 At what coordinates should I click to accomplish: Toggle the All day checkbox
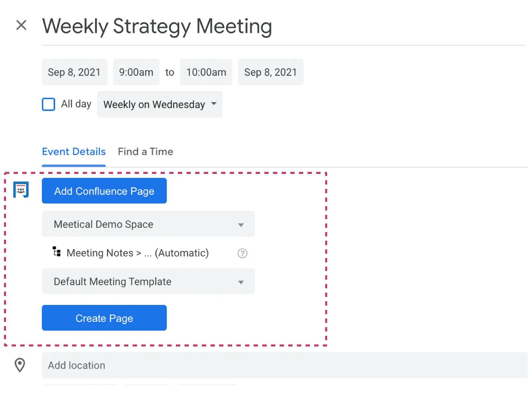[x=49, y=104]
